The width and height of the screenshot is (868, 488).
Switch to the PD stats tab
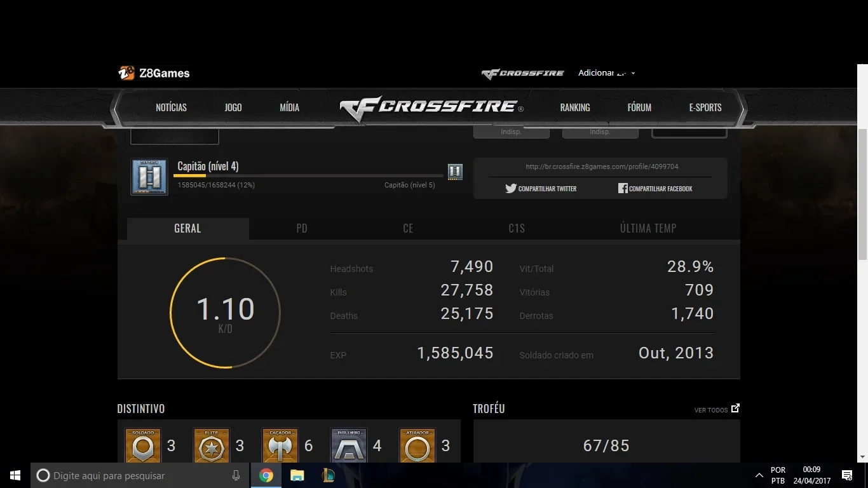(x=302, y=228)
